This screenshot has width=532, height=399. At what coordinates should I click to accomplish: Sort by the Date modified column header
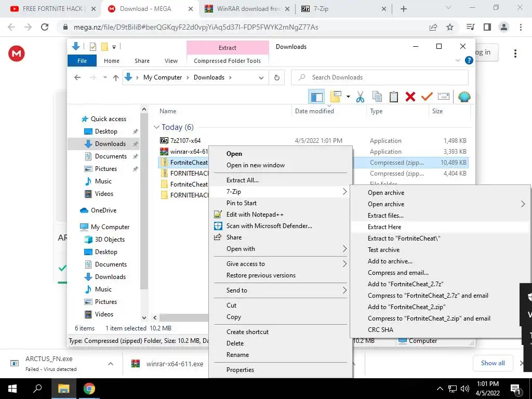point(314,111)
